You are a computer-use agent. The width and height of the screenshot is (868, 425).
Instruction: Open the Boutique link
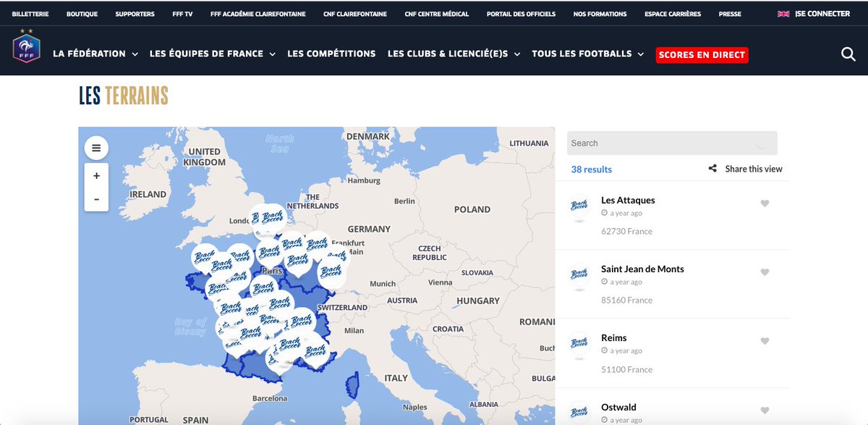(81, 14)
